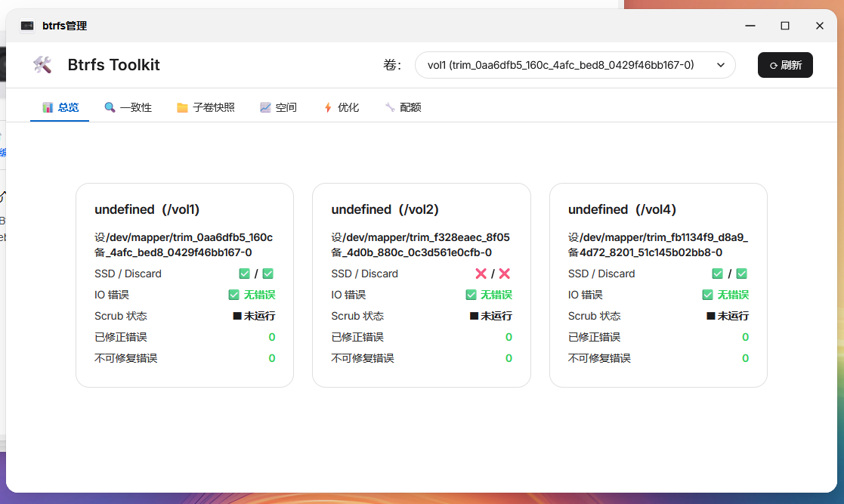
Task: Open the 卷 volume selector dropdown
Action: pyautogui.click(x=575, y=65)
